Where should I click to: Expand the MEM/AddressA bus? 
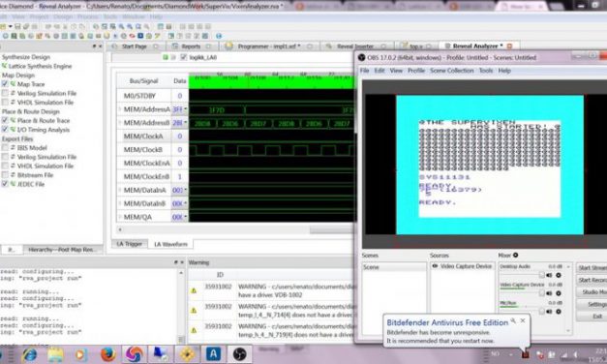120,109
